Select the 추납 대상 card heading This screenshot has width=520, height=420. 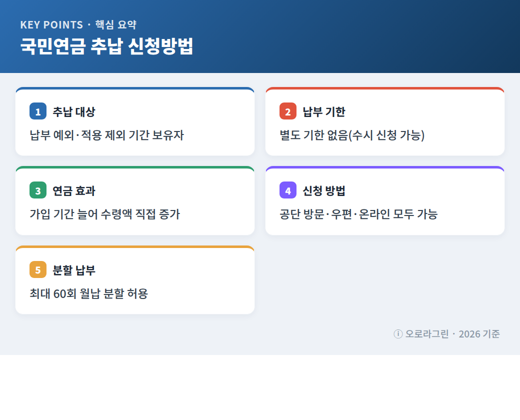[74, 111]
